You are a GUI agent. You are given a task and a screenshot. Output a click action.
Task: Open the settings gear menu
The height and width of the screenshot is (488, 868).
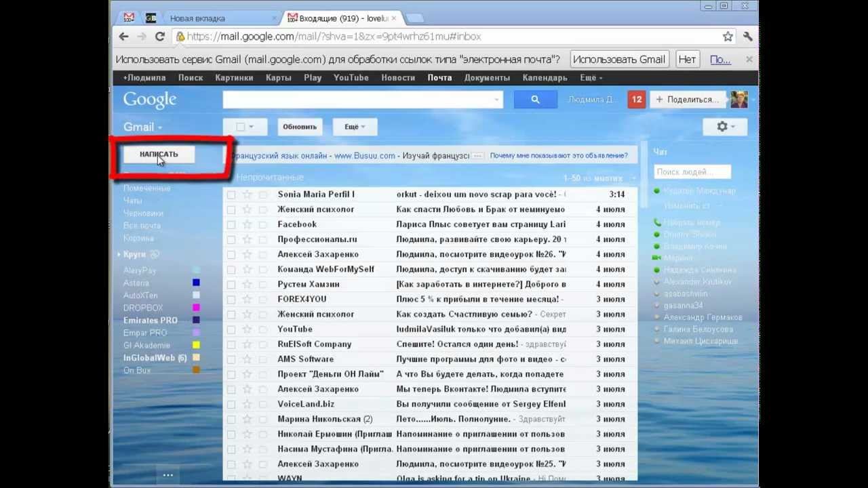point(724,127)
